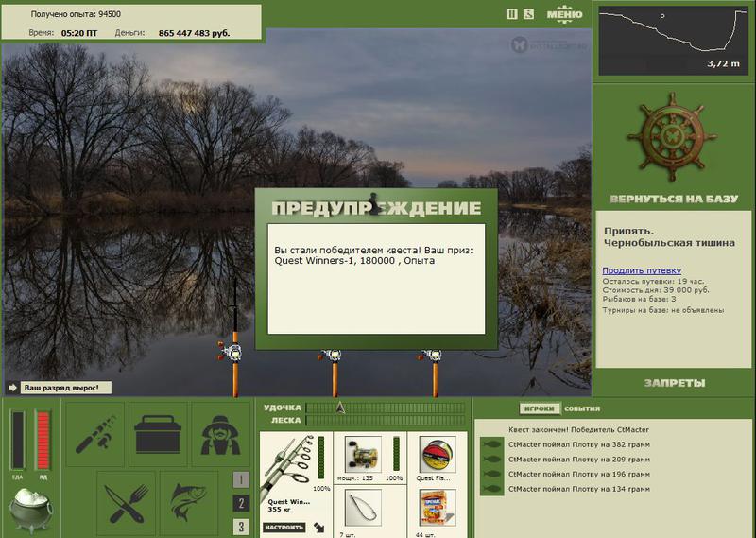The width and height of the screenshot is (756, 538).
Task: Click the ПРЕДУПРЕЖДЕНИЕ dialog title
Action: [376, 208]
